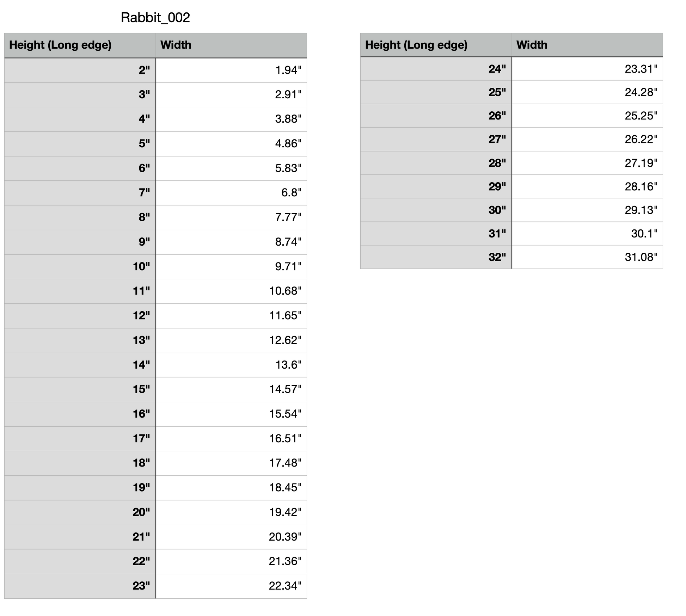
Task: Click the Rabbit_002 title text
Action: 155,18
